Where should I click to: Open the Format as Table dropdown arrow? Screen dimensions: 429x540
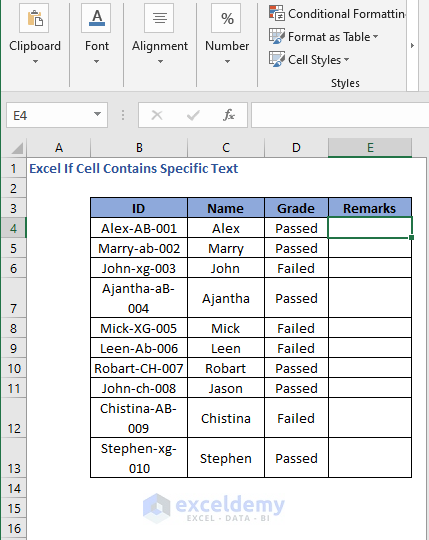(375, 37)
